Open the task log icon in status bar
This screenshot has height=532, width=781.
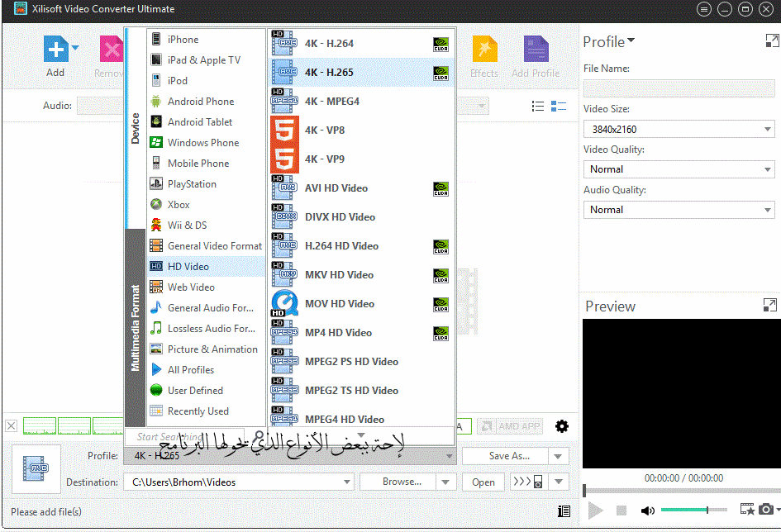coord(564,511)
